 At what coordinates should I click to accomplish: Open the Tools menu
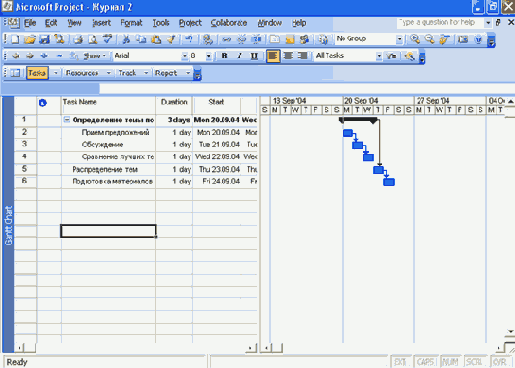click(x=161, y=23)
